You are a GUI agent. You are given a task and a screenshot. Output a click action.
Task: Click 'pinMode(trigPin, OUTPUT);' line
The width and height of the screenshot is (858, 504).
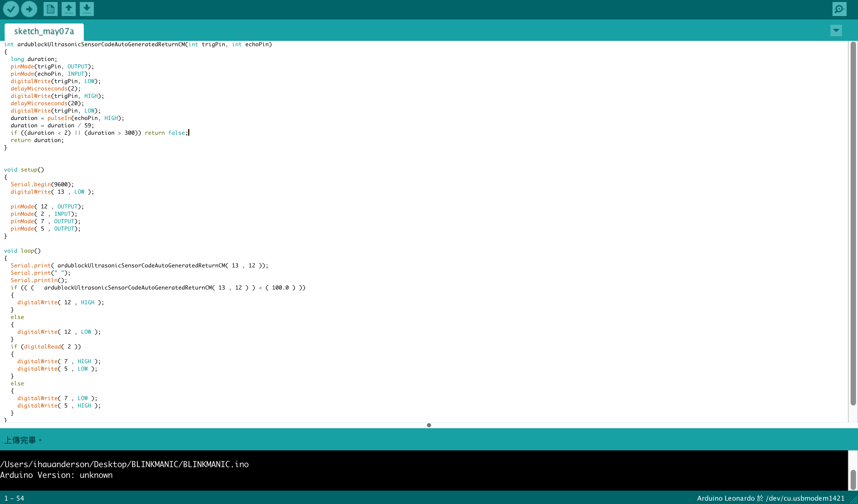[52, 66]
